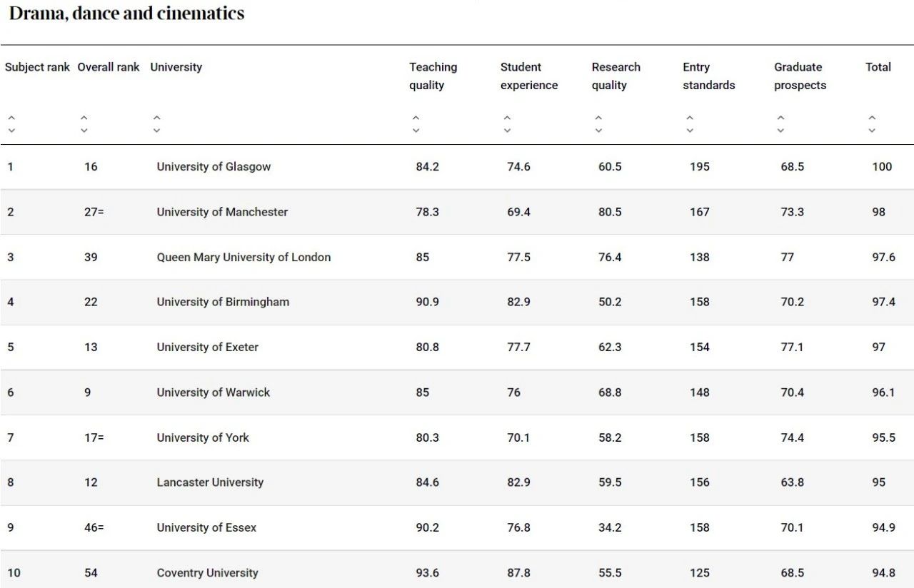Click Essex's overall rank 46=
This screenshot has height=588, width=914.
pyautogui.click(x=94, y=527)
